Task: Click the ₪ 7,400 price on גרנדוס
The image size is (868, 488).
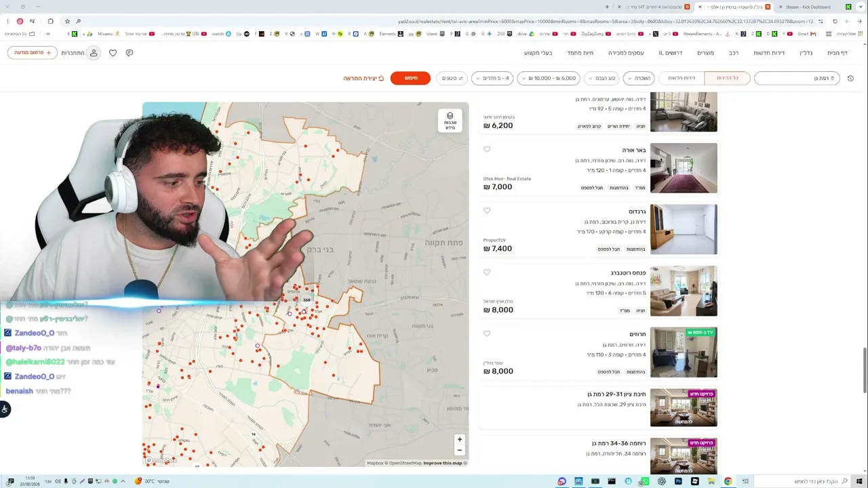Action: click(x=498, y=249)
